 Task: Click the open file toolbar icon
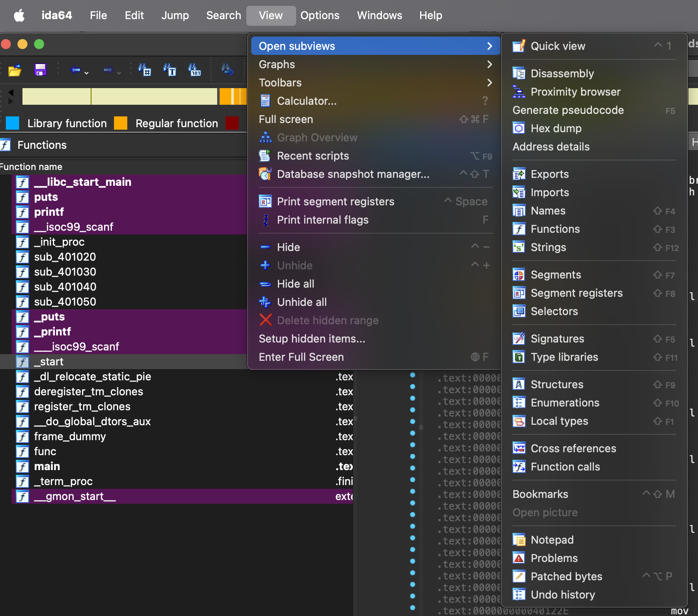point(15,70)
